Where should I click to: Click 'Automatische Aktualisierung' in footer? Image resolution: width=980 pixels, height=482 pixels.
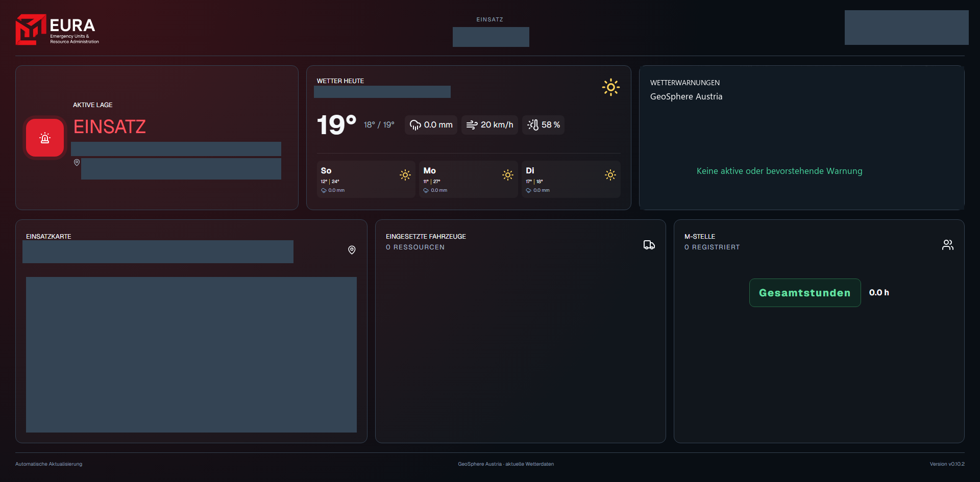48,464
